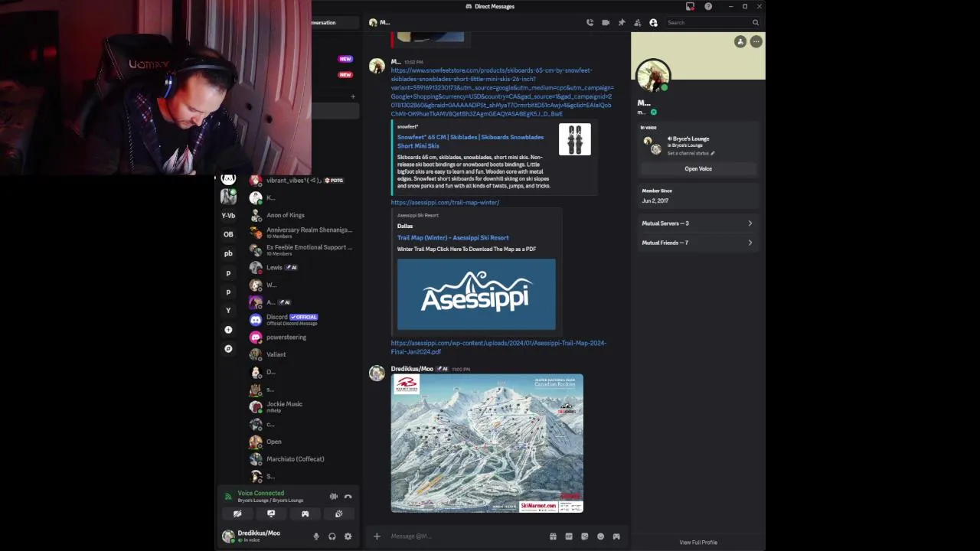Focus the Search field
980x551 pixels.
[713, 23]
